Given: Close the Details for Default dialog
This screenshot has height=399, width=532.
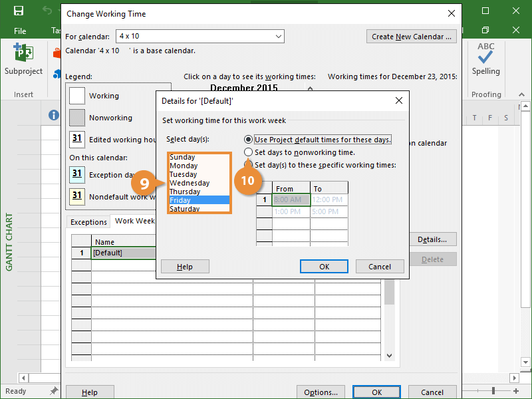Looking at the screenshot, I should coord(399,101).
